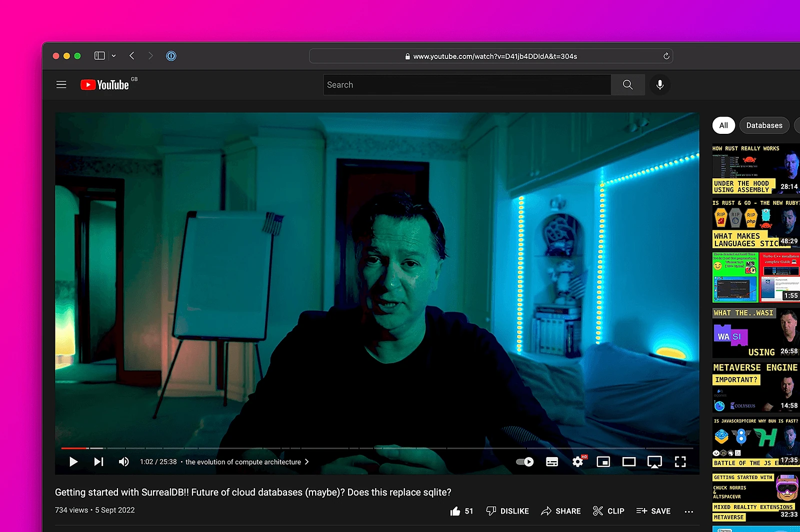Open the more actions ellipsis menu
Viewport: 800px width, 532px height.
point(689,512)
